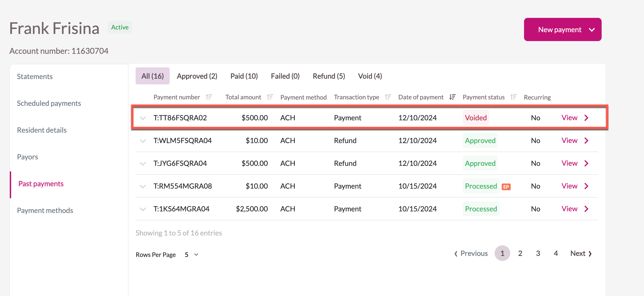The image size is (644, 296).
Task: Click arrow next to View for T:1KS64MGRA04
Action: [586, 209]
